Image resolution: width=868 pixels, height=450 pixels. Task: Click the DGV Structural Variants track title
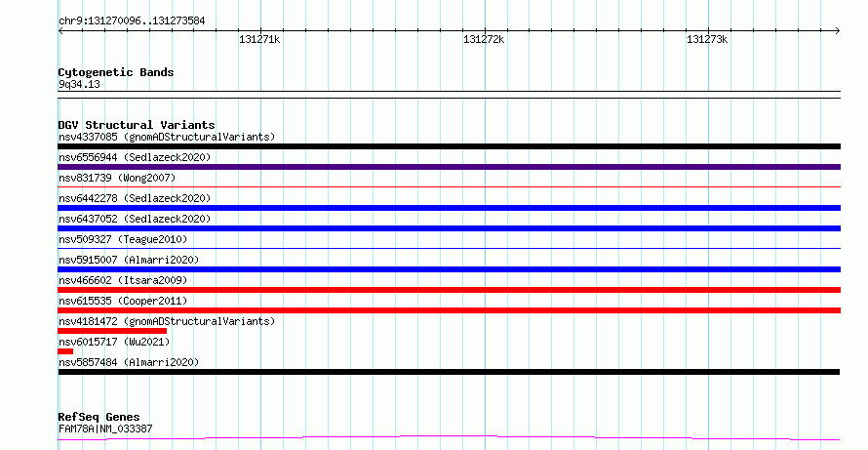[137, 125]
